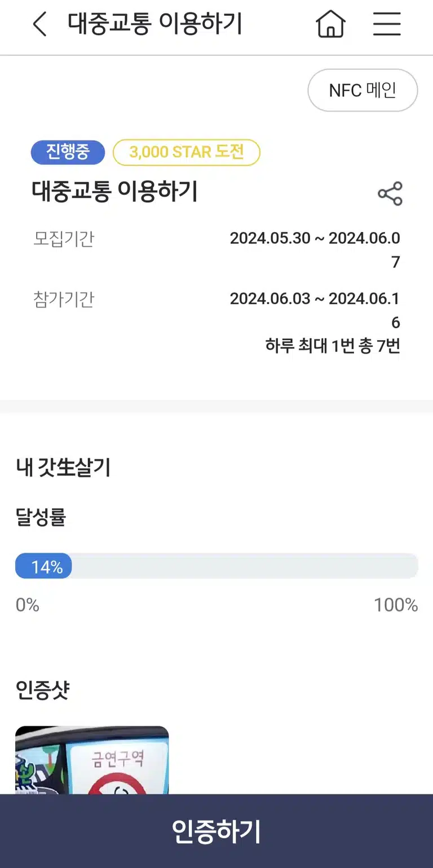Tap the header title 대중교통 이용하기

pyautogui.click(x=155, y=25)
